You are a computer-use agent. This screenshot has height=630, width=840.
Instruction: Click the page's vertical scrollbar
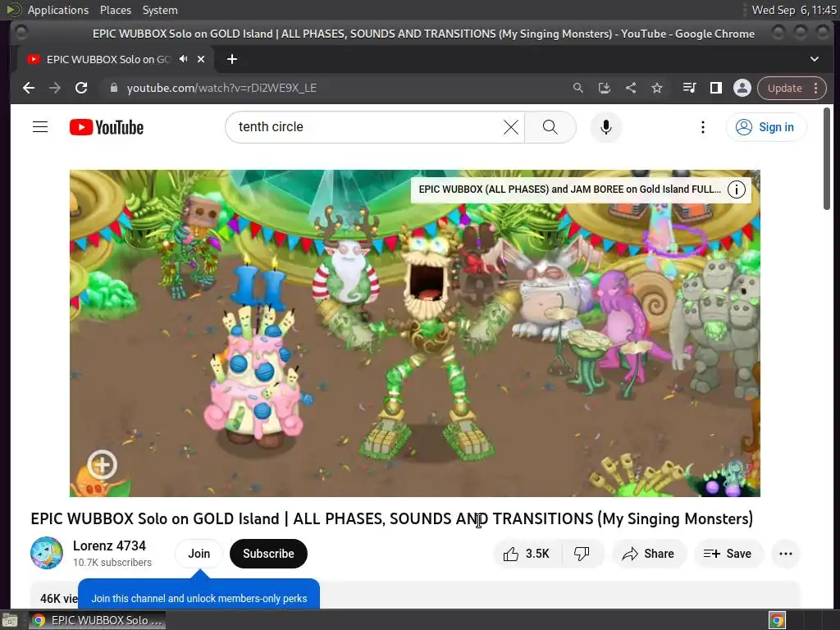pos(827,158)
